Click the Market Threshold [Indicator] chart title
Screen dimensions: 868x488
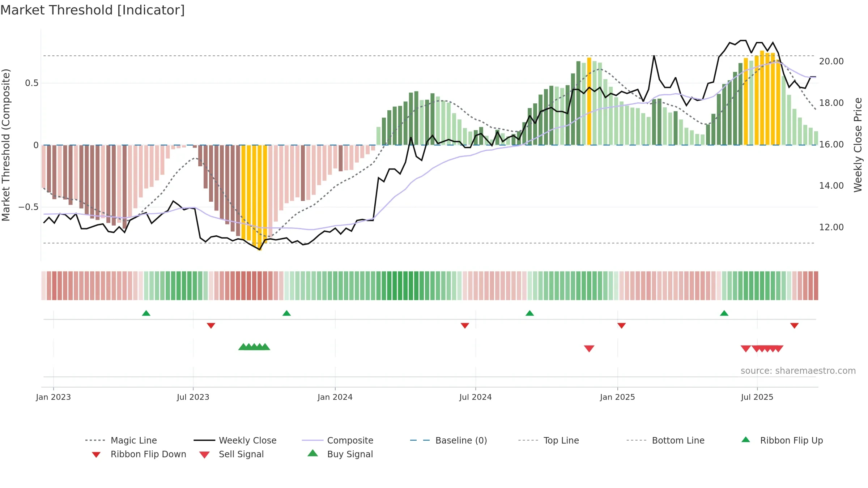tap(93, 10)
